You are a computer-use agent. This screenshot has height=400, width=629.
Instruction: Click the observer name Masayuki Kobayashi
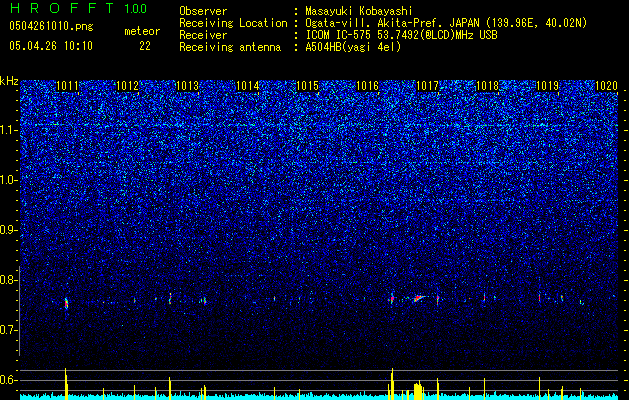point(359,11)
